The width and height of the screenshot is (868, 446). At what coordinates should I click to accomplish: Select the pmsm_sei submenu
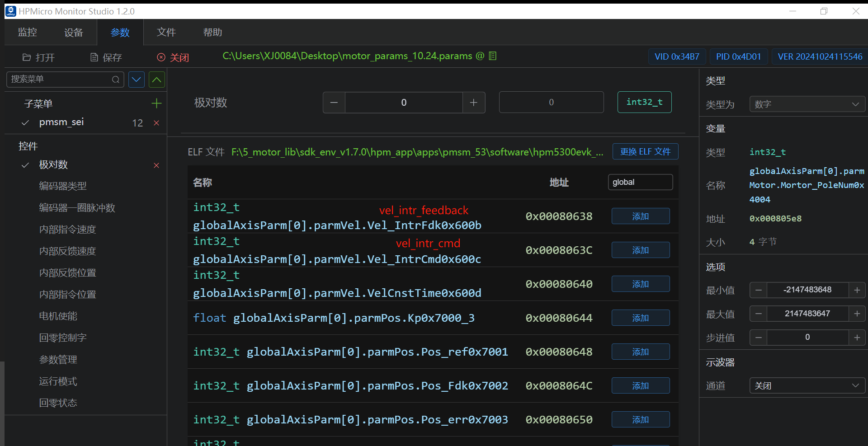click(61, 122)
